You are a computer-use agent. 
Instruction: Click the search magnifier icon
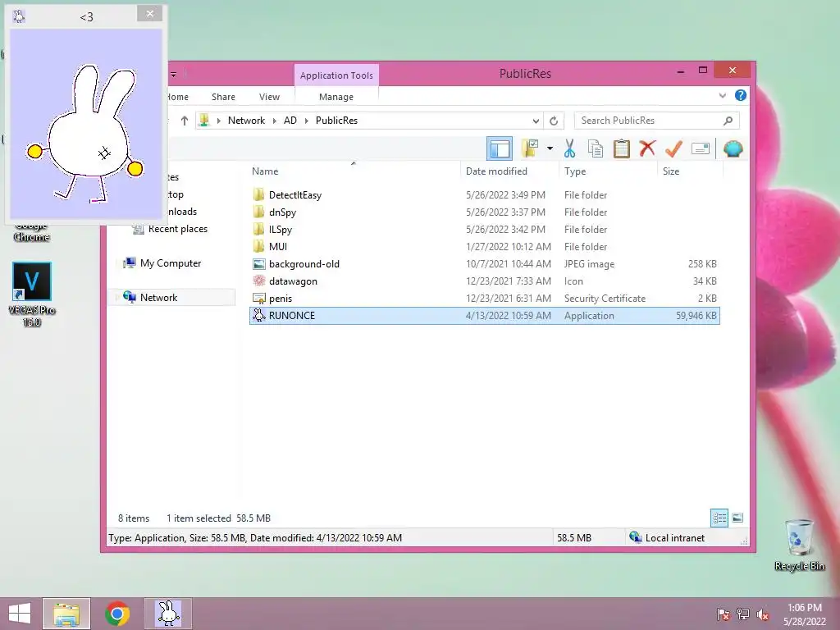tap(728, 121)
